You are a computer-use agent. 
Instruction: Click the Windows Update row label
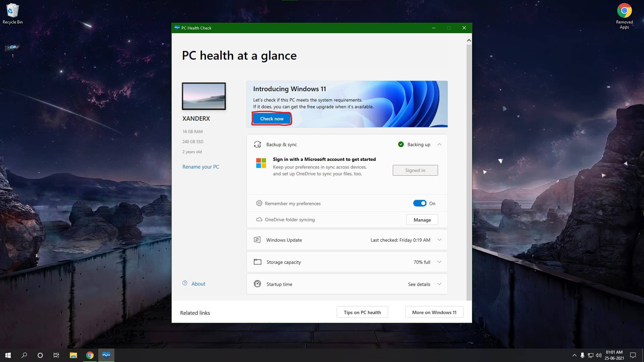pos(284,240)
